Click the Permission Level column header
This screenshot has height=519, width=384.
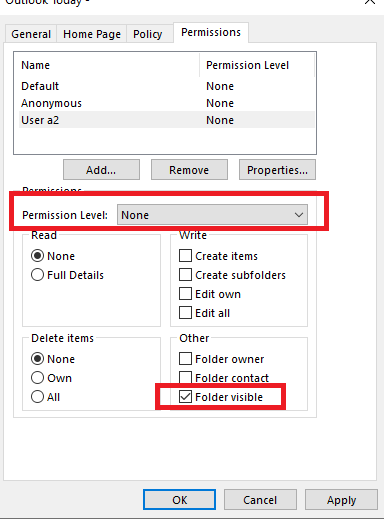coord(257,65)
